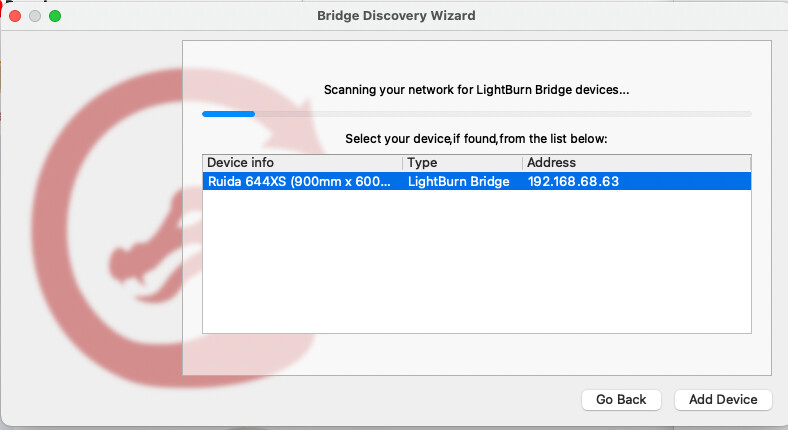The width and height of the screenshot is (788, 430).
Task: Click the LightBurn Bridge type cell
Action: [x=458, y=181]
